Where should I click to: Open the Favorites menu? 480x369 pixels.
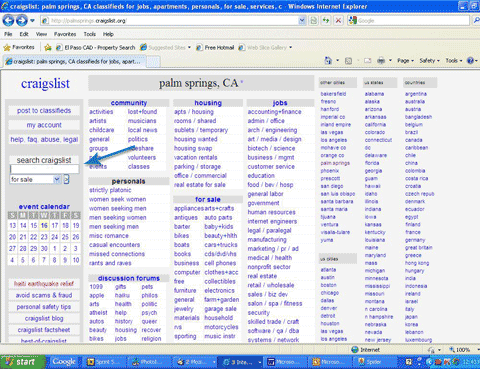click(x=65, y=34)
